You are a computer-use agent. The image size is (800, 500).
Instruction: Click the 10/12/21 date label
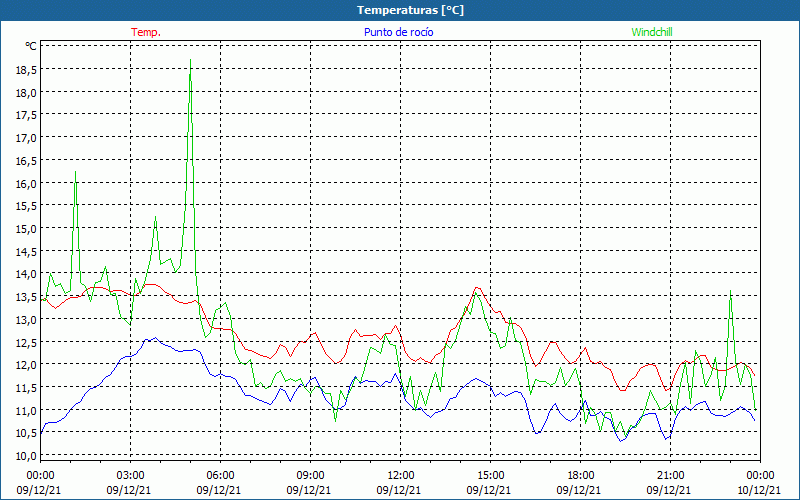click(760, 490)
